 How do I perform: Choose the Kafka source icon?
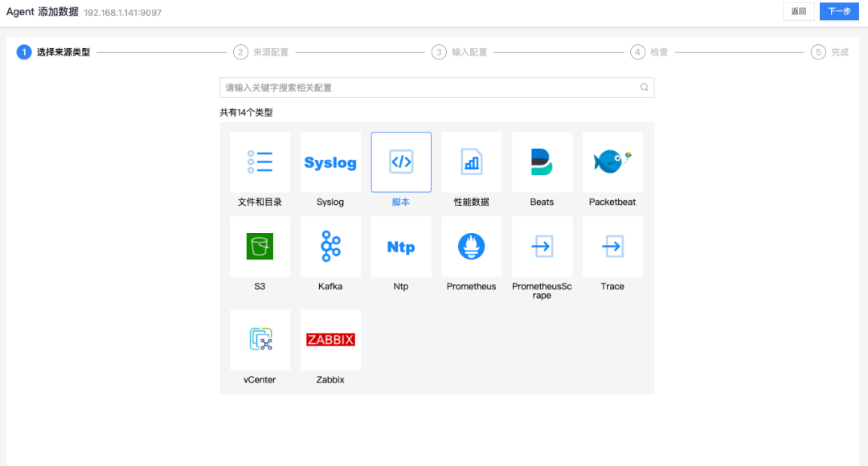click(330, 247)
